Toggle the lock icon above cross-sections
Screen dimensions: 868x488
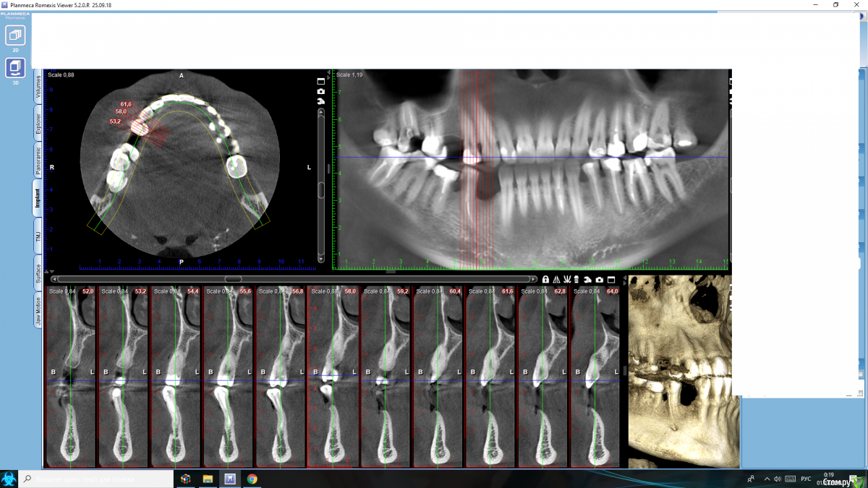click(545, 279)
